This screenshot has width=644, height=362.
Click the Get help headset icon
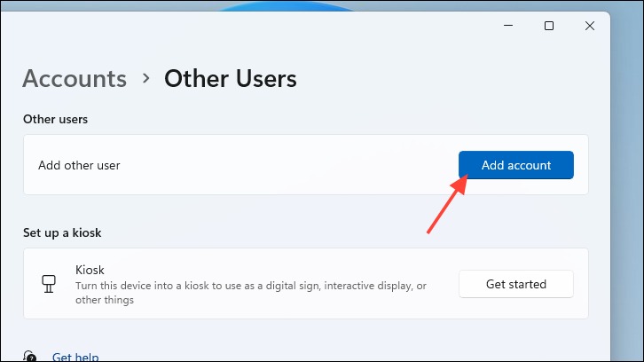point(29,356)
